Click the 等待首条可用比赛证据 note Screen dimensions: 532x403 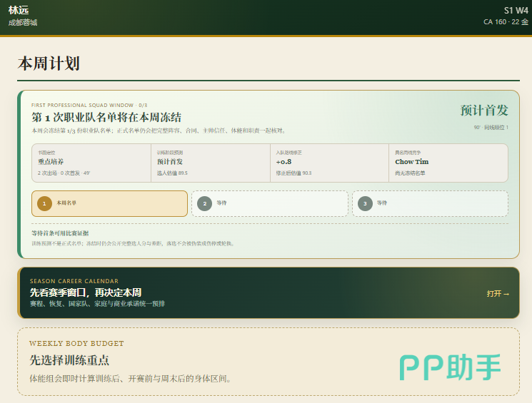coord(60,233)
